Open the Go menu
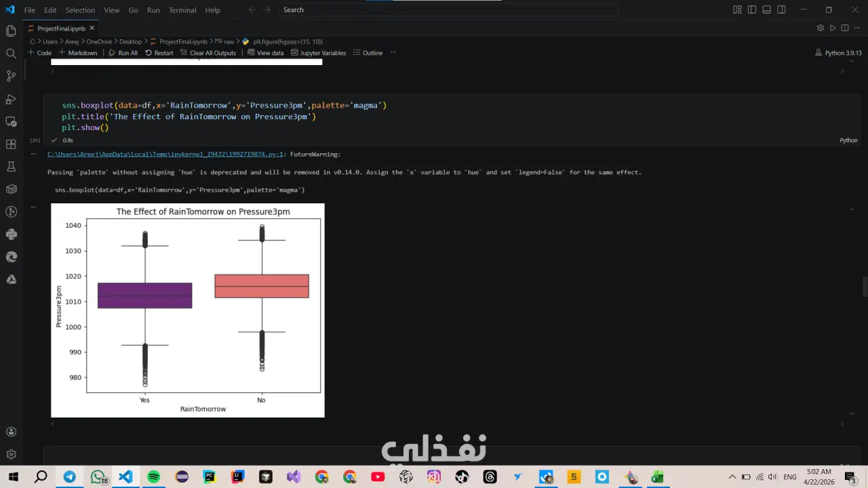 [133, 10]
